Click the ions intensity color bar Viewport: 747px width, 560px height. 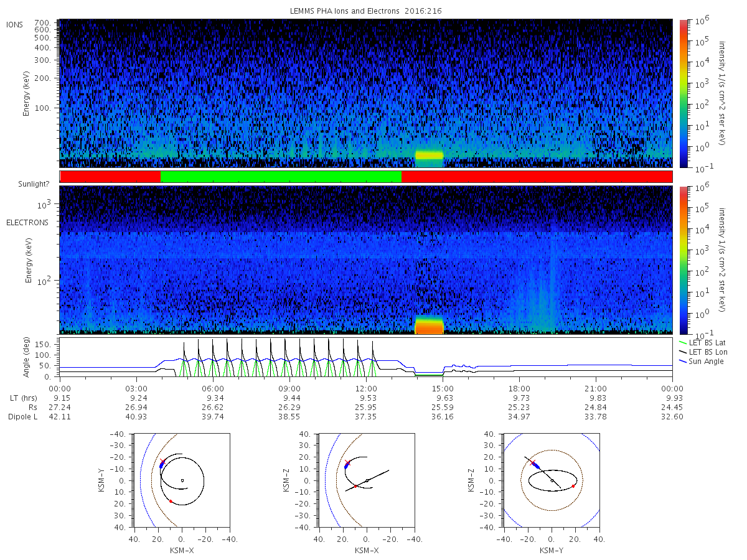click(684, 93)
